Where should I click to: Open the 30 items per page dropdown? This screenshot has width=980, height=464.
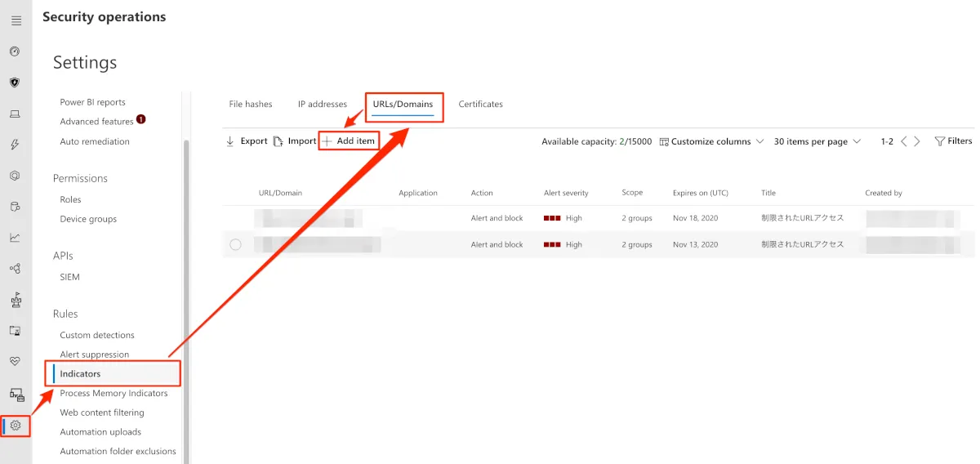tap(817, 141)
